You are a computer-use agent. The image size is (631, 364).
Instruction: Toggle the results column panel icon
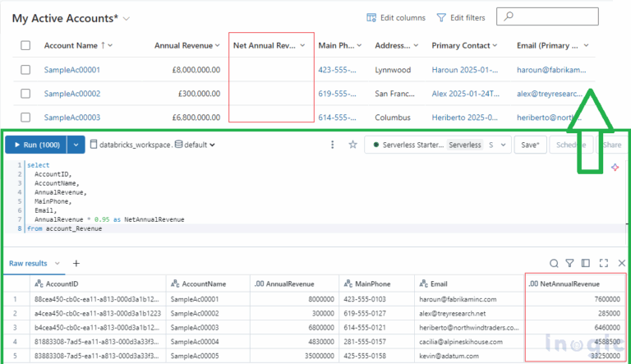tap(586, 263)
